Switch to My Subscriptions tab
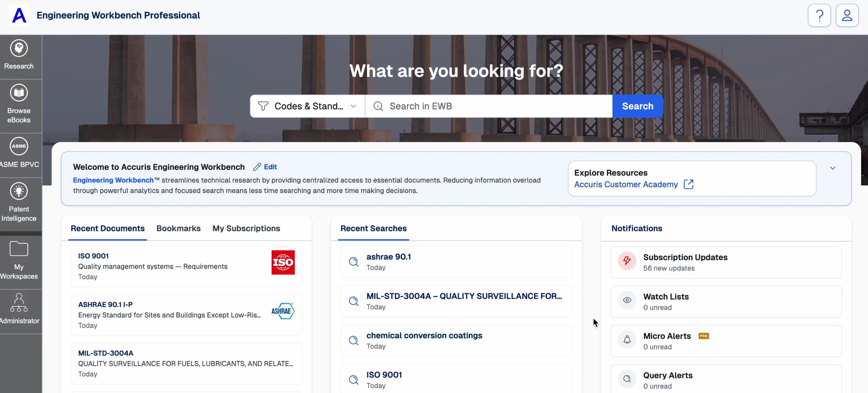The image size is (868, 393). pyautogui.click(x=246, y=228)
